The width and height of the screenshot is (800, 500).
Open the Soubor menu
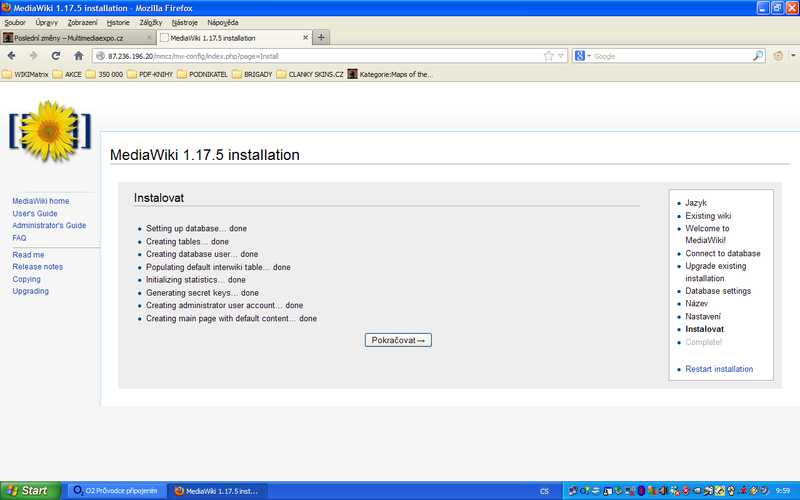(x=15, y=22)
